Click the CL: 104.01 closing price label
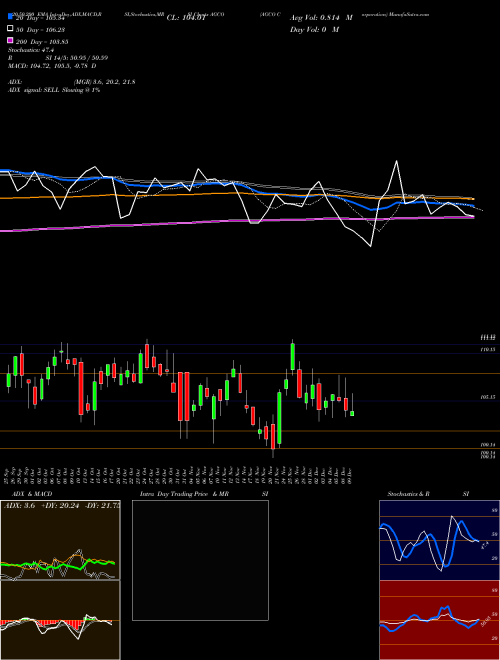The width and height of the screenshot is (500, 660). pos(186,18)
